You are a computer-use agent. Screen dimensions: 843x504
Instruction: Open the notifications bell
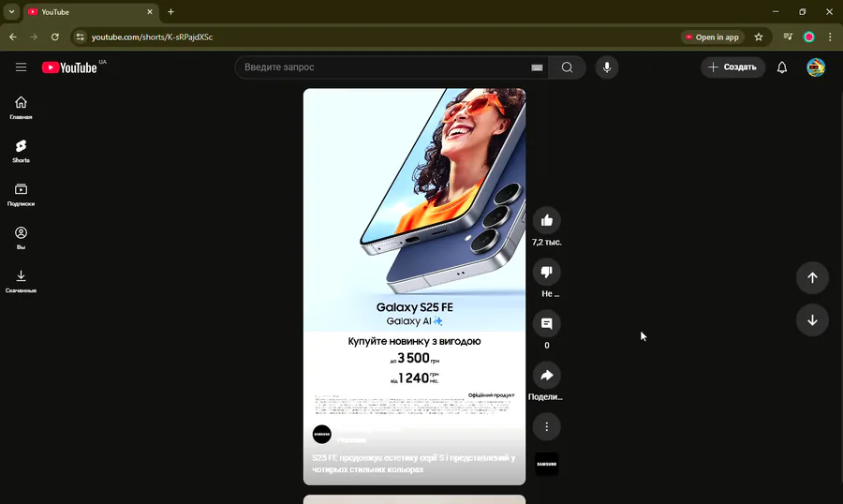[x=782, y=67]
